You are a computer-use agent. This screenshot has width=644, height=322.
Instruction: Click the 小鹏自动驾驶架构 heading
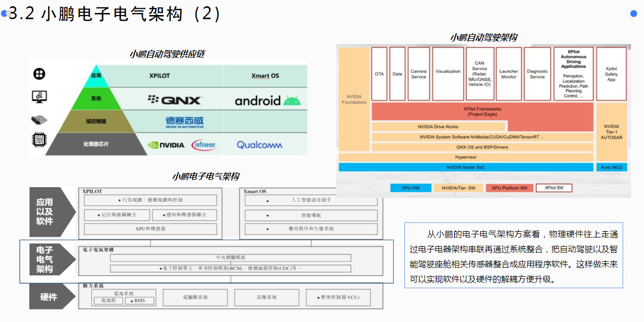tap(483, 37)
